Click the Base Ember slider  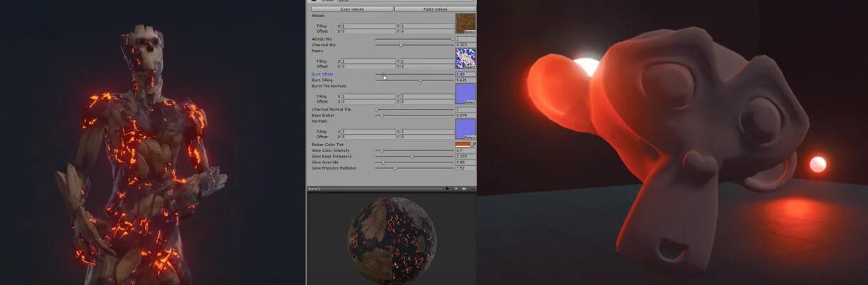414,115
